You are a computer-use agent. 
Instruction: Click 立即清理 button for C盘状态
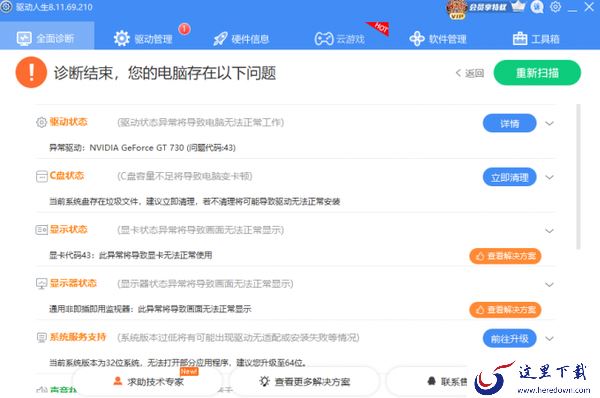510,177
